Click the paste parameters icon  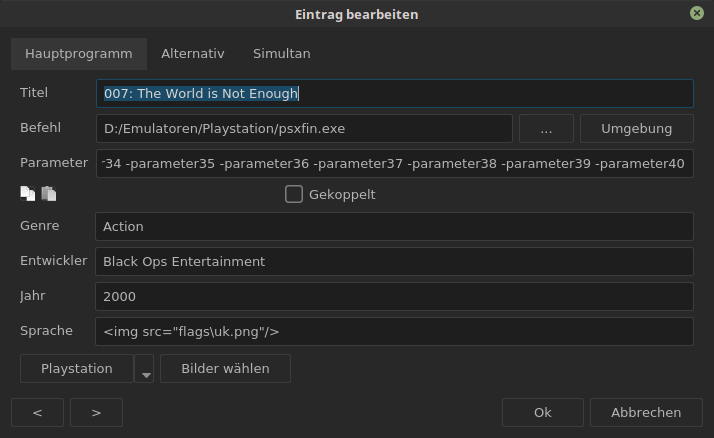tap(48, 194)
